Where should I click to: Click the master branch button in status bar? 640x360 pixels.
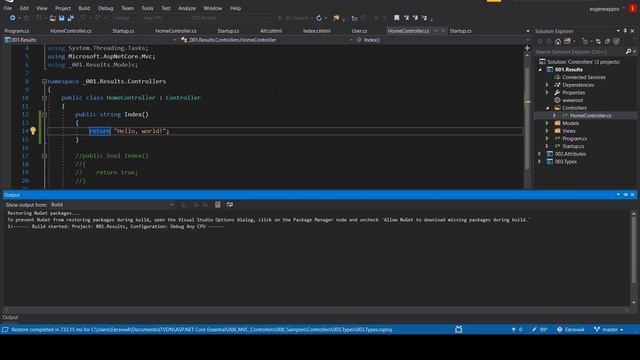[609, 329]
